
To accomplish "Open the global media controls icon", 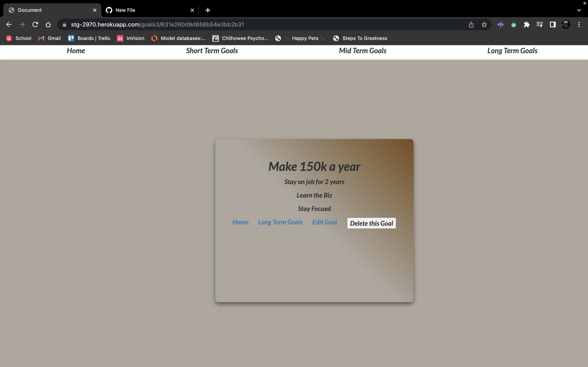I will 539,24.
